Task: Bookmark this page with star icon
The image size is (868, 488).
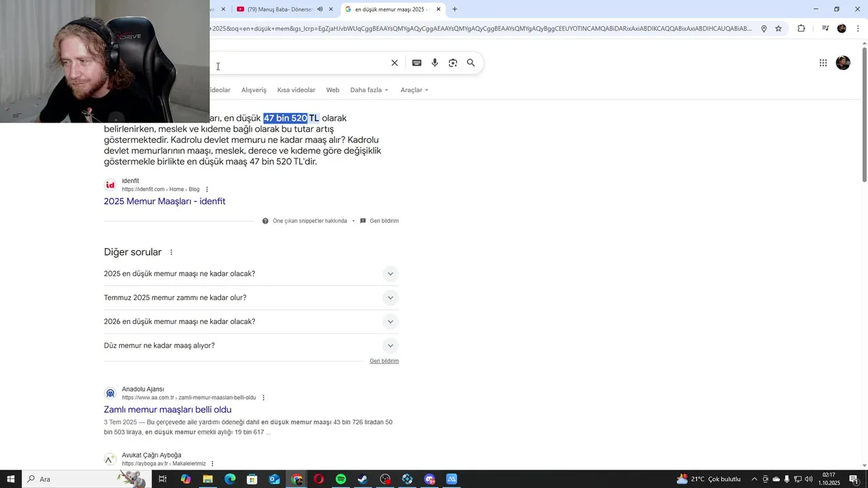Action: 778,28
